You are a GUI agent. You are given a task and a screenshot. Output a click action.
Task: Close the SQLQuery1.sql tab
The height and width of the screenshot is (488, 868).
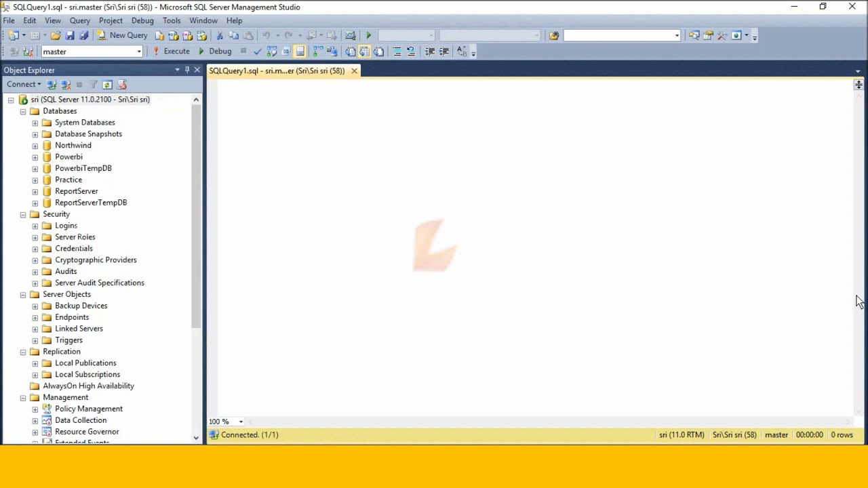click(x=354, y=70)
